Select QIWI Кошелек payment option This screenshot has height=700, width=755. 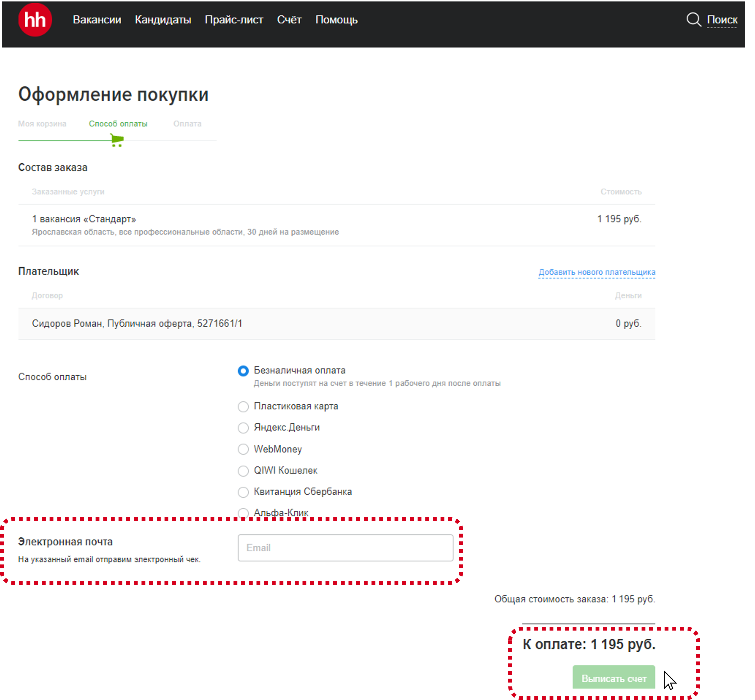(x=243, y=471)
